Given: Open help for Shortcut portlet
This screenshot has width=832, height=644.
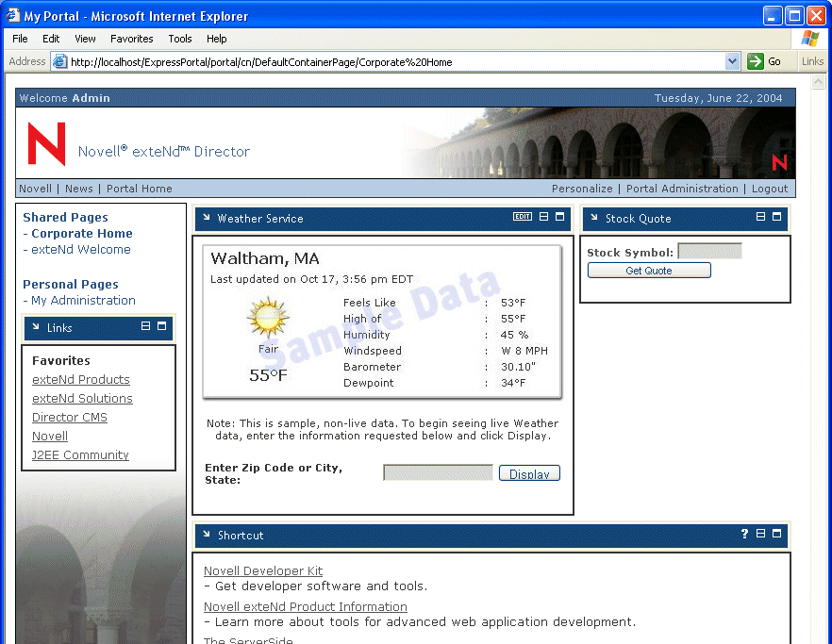Looking at the screenshot, I should 744,534.
